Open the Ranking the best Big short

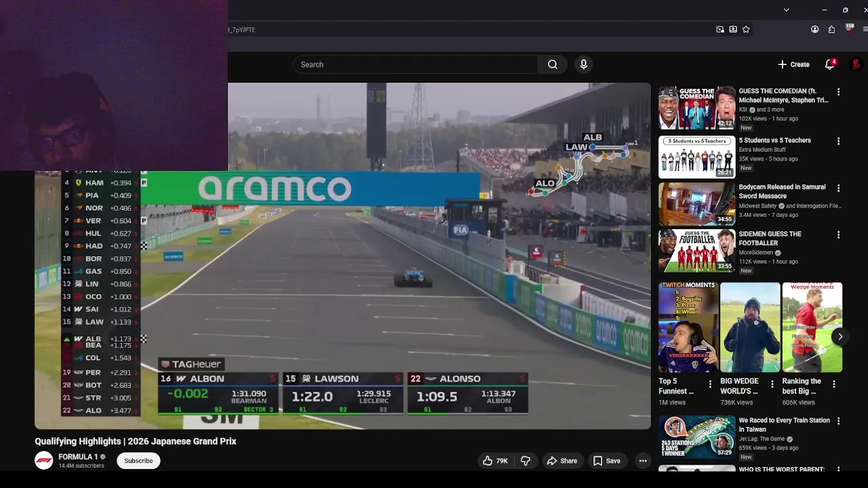click(x=812, y=327)
